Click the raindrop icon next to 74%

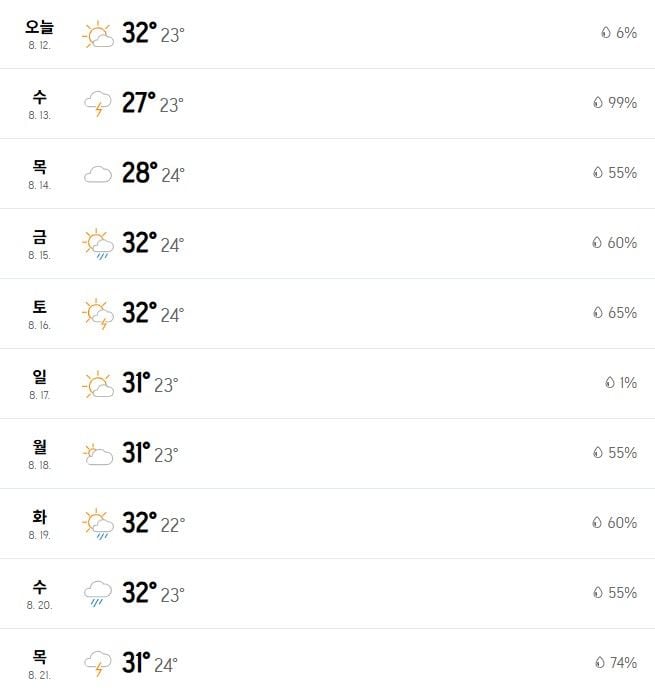pos(600,662)
